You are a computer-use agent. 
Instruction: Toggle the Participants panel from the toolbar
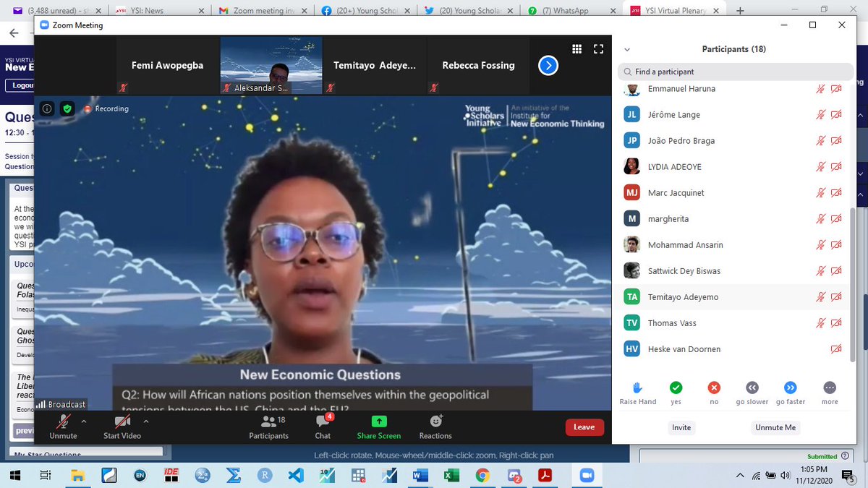pos(268,427)
